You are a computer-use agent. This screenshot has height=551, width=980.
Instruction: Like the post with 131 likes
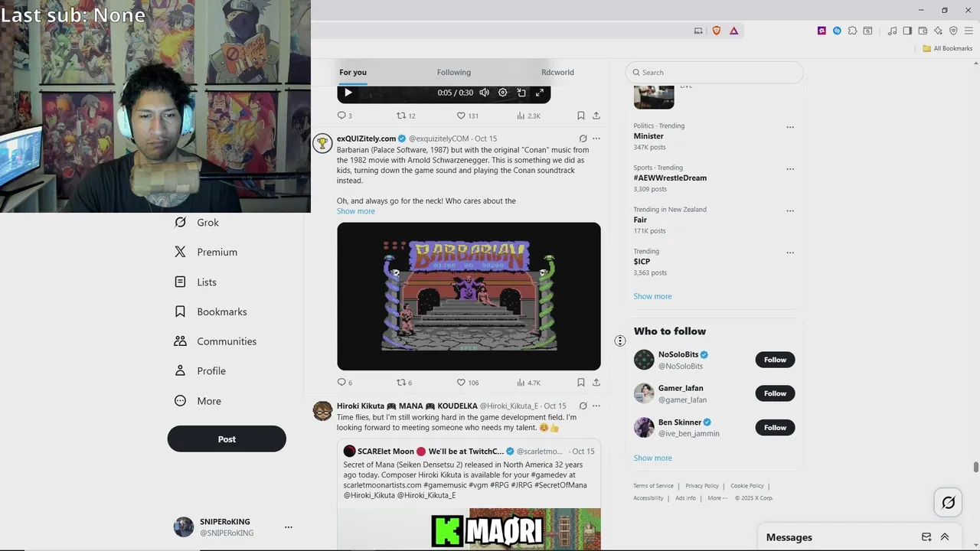467,116
